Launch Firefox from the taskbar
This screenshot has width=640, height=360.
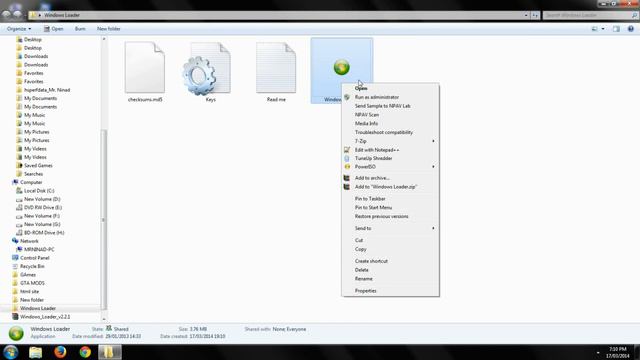[60, 352]
